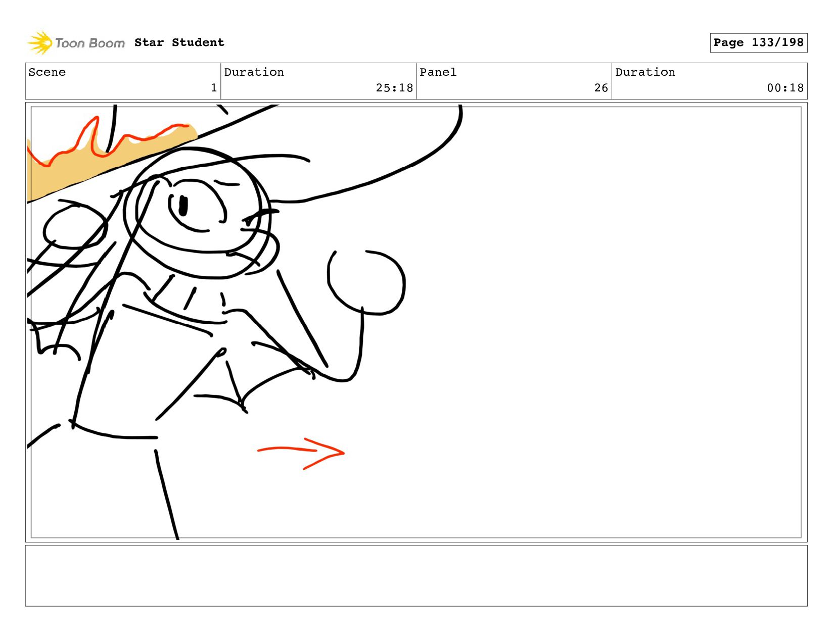Click the panel duration value '00:18'
834x644 pixels.
tap(785, 88)
